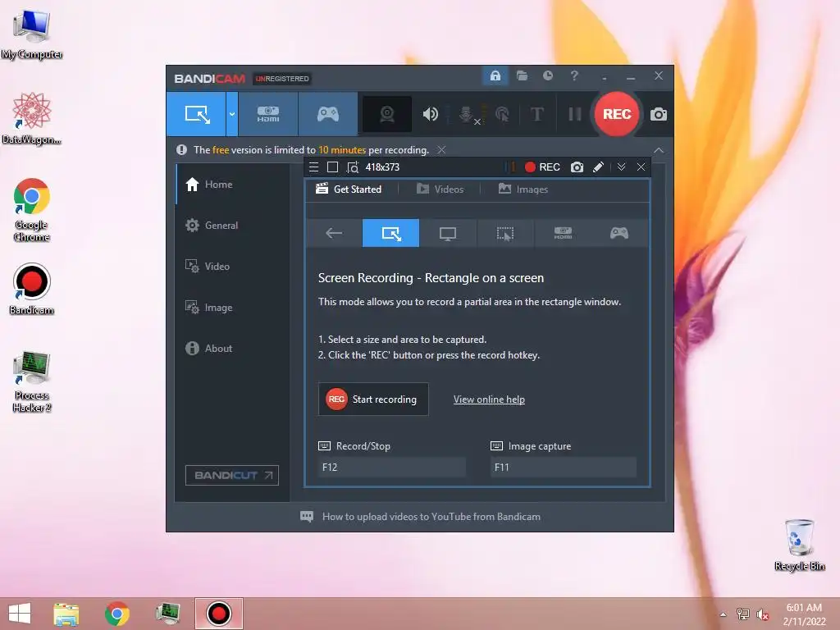Show hidden tray icons arrow
This screenshot has height=630, width=840.
coord(724,614)
